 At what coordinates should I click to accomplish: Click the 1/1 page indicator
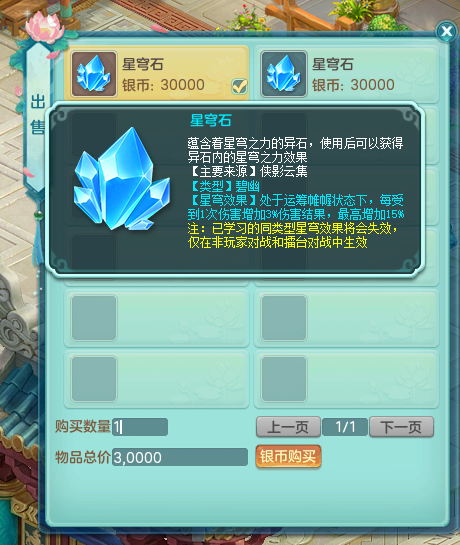tap(345, 427)
